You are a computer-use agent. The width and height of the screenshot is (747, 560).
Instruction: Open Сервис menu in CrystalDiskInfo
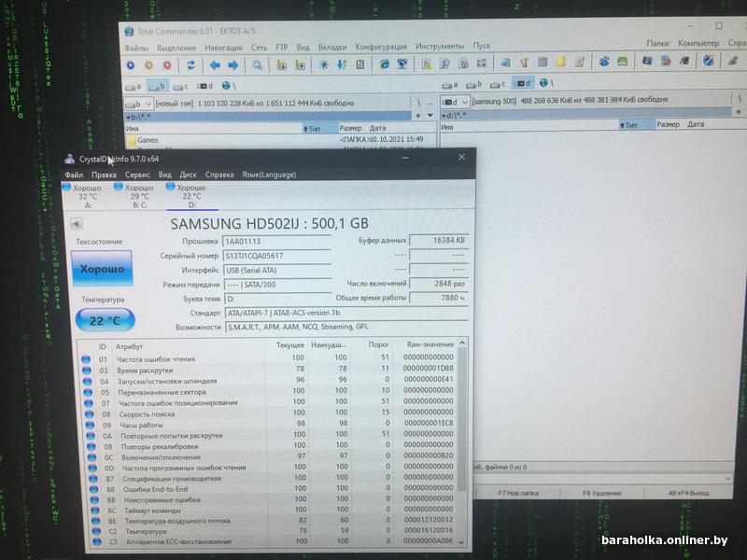(x=137, y=175)
